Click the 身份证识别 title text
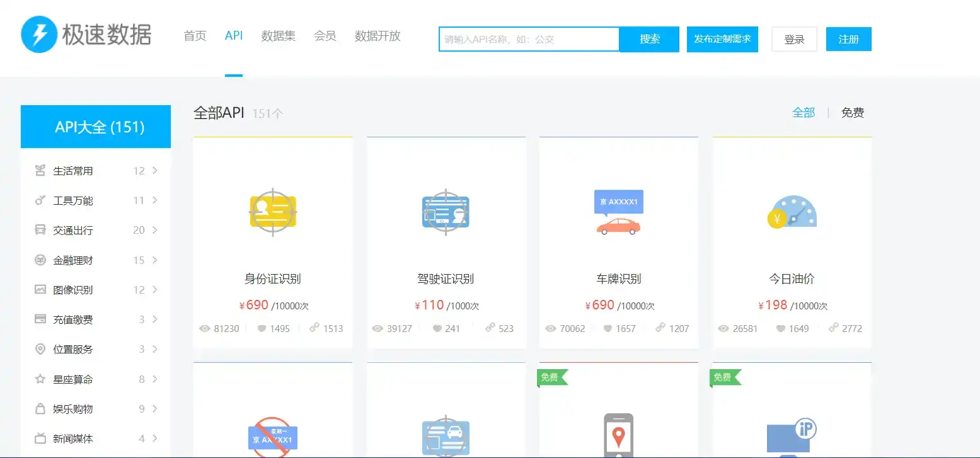The image size is (980, 458). [x=273, y=278]
